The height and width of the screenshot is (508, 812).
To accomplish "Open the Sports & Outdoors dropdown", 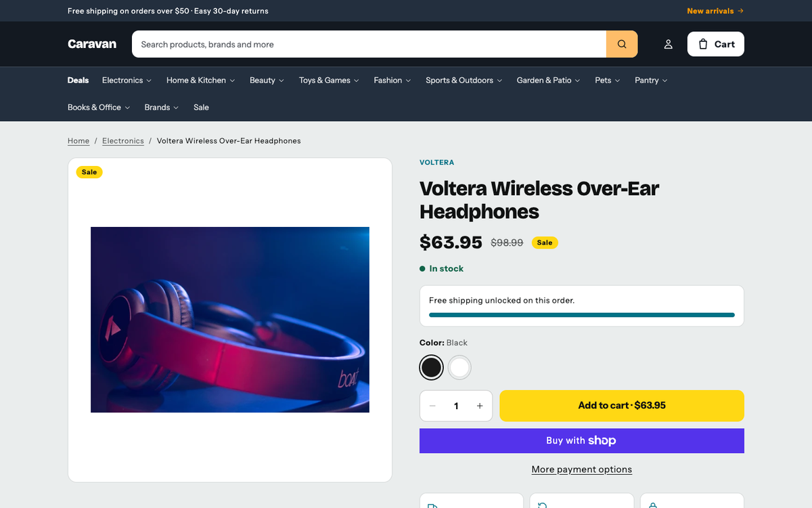I will pos(464,80).
